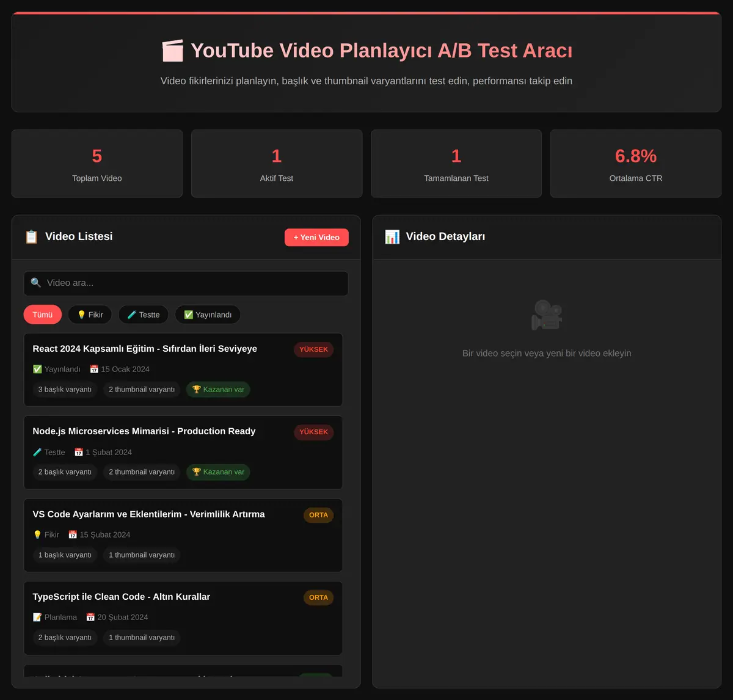Click 2 başlık varyantı chip in the TypeScript card
Viewport: 733px width, 700px height.
(65, 637)
